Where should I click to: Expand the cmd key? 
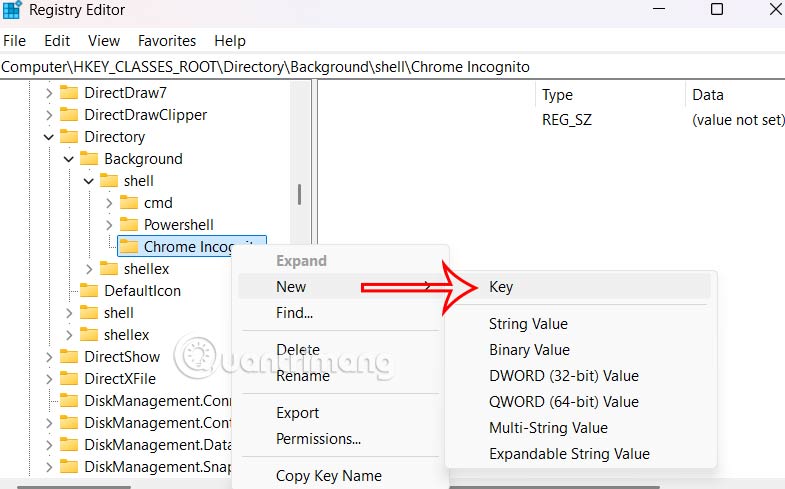click(109, 203)
